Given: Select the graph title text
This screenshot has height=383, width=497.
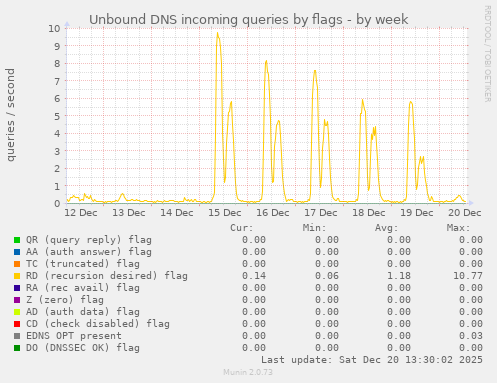Looking at the screenshot, I should coord(248,20).
